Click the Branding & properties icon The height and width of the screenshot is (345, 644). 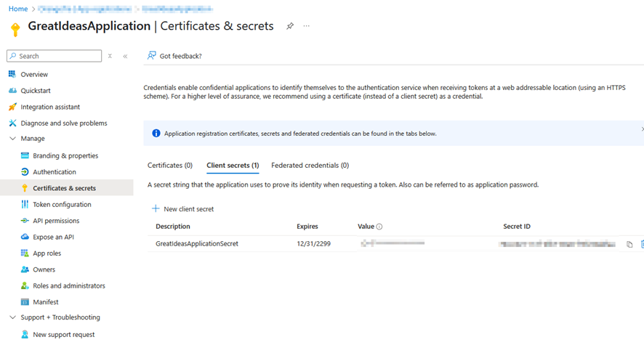tap(25, 155)
